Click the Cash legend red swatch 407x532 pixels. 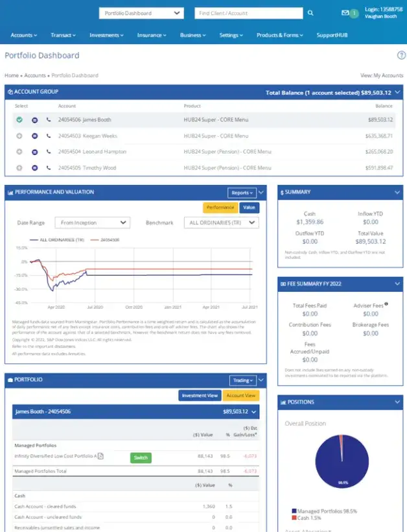click(x=294, y=518)
